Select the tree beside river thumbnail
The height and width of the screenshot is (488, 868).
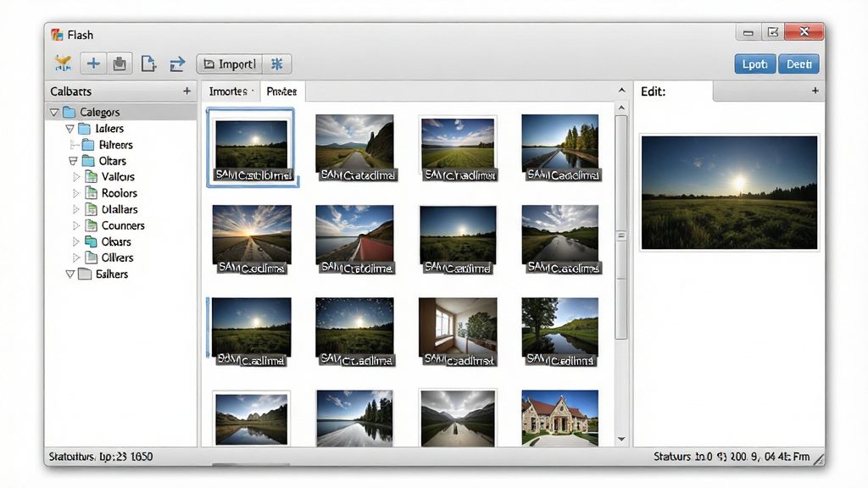tap(559, 331)
